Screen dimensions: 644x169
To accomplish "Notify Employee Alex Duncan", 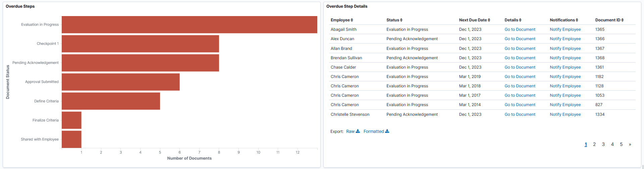I will click(565, 39).
